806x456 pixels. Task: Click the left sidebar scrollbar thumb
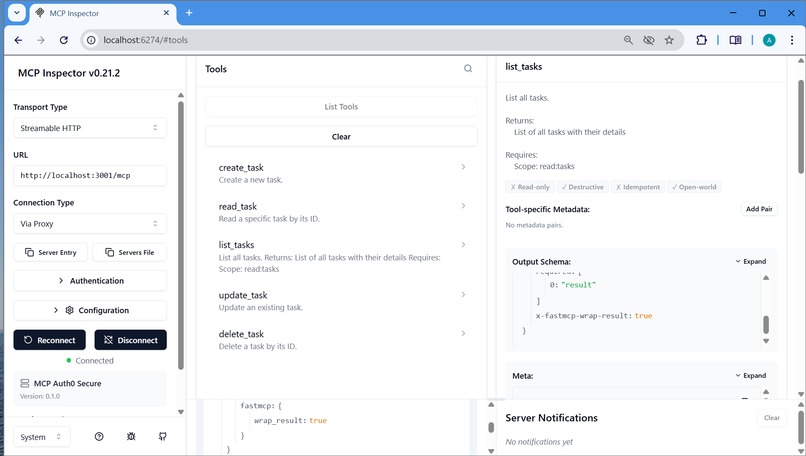tap(180, 235)
